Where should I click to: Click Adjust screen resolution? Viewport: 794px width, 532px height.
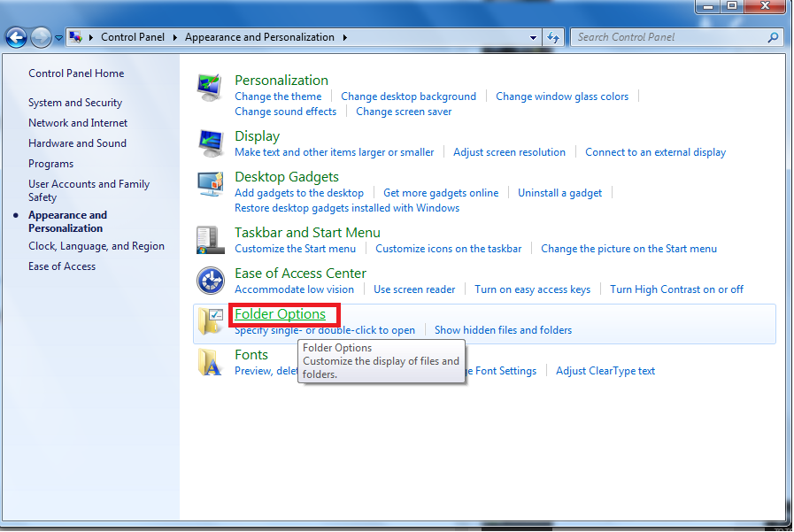click(509, 152)
